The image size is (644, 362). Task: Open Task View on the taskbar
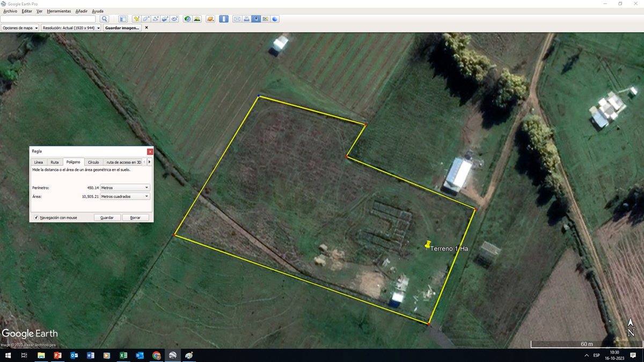pyautogui.click(x=24, y=356)
